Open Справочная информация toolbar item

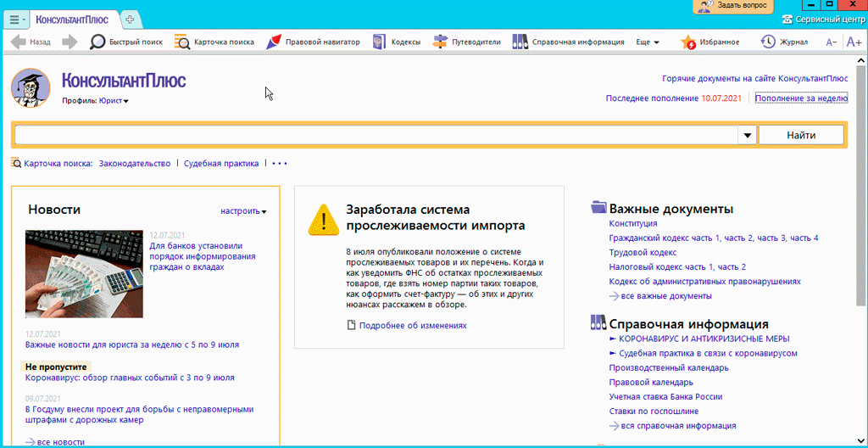point(568,42)
